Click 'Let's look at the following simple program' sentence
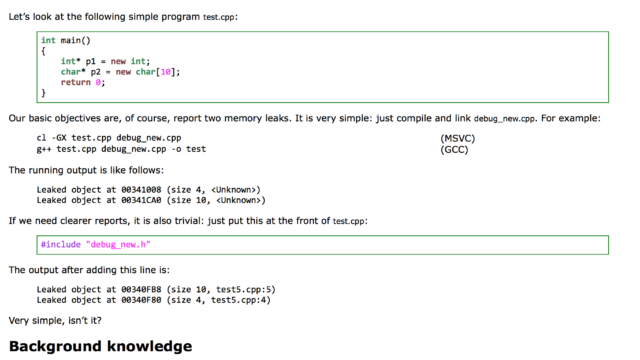 pos(123,17)
